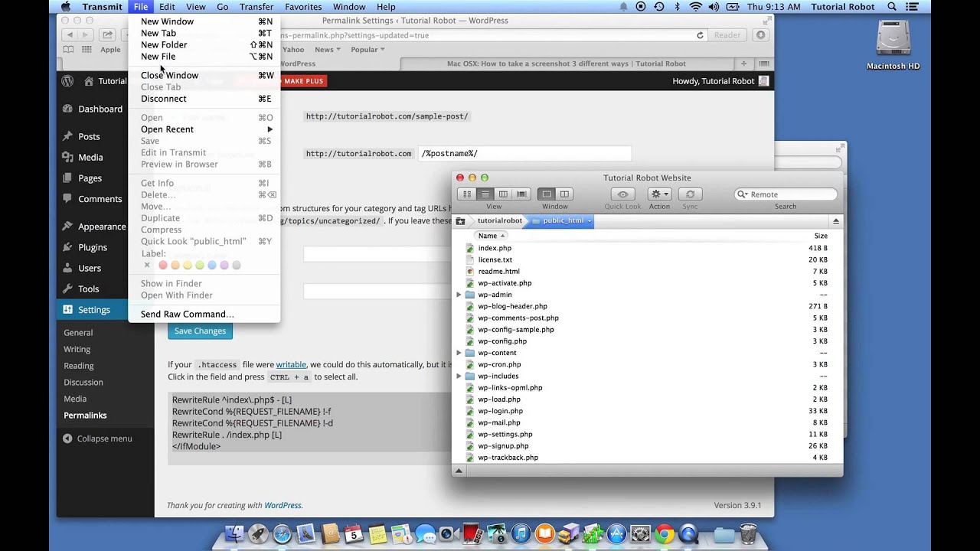Select dual-pane window layout in Transmit
980x551 pixels.
point(564,194)
